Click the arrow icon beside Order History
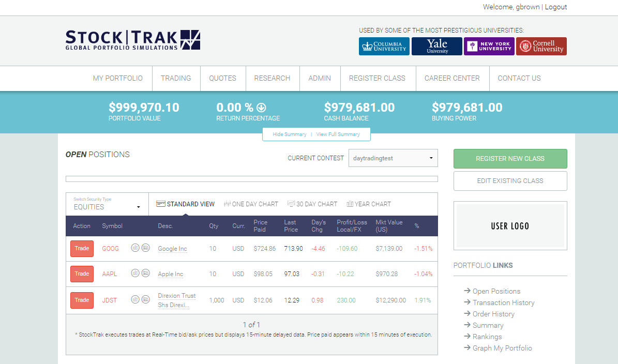Viewport: 618px width, 364px height. [x=468, y=313]
